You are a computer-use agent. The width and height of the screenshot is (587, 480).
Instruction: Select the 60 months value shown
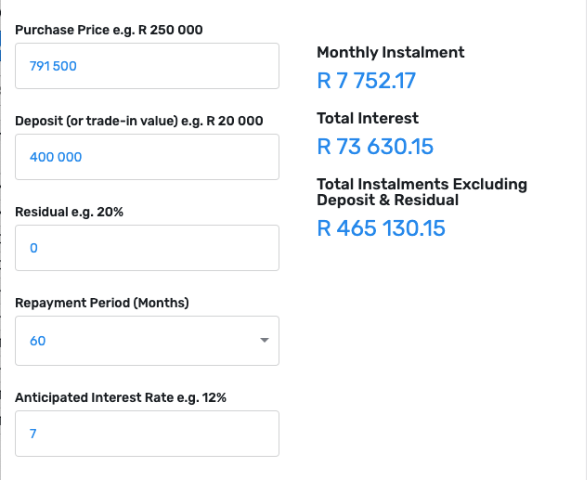pos(38,341)
